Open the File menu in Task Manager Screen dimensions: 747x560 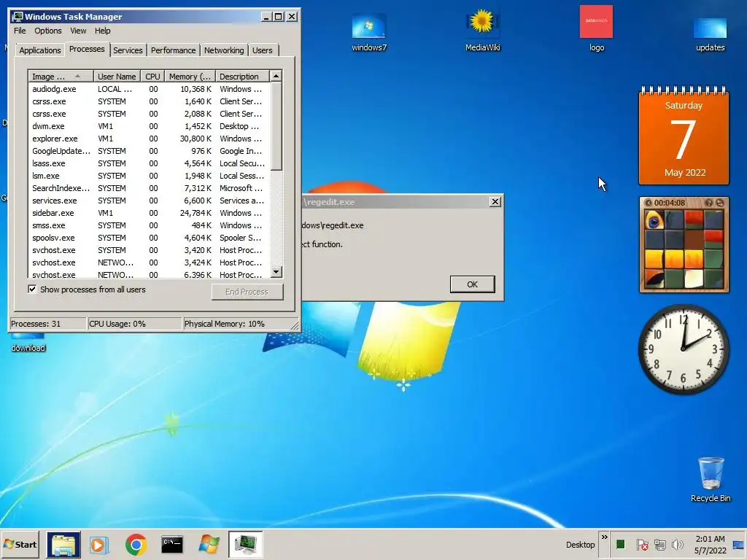tap(20, 31)
